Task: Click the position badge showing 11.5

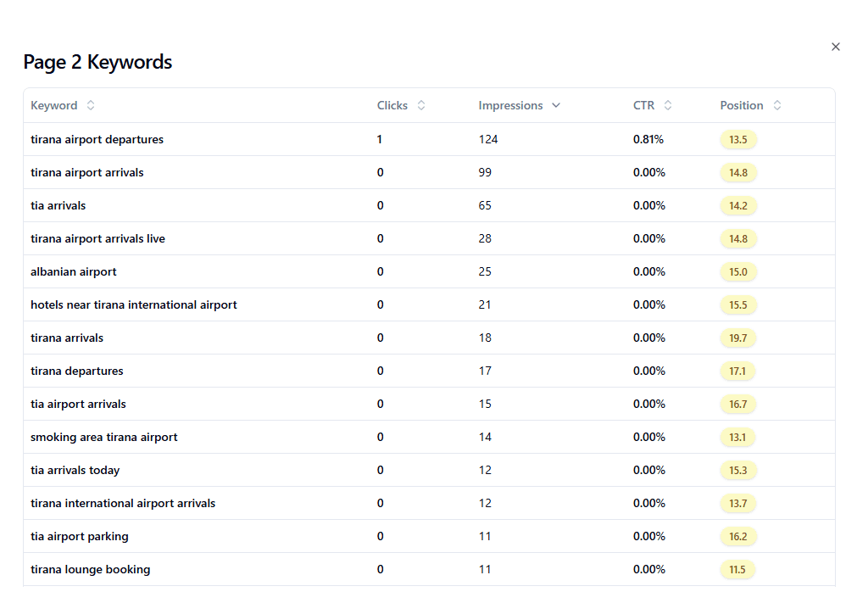Action: (x=737, y=569)
